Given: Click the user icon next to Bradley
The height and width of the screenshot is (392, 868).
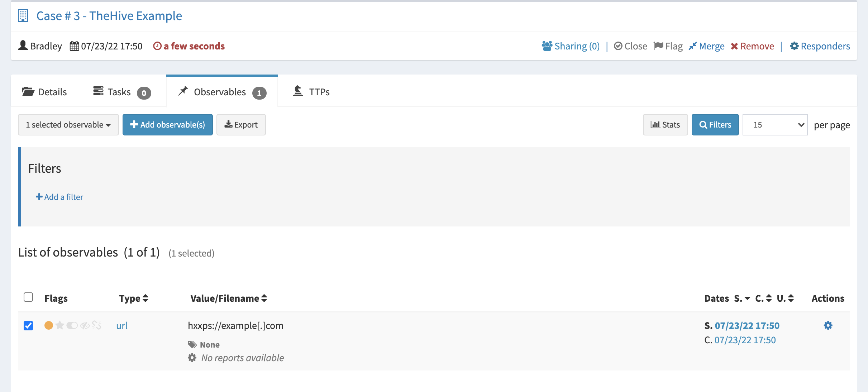Looking at the screenshot, I should (x=23, y=46).
